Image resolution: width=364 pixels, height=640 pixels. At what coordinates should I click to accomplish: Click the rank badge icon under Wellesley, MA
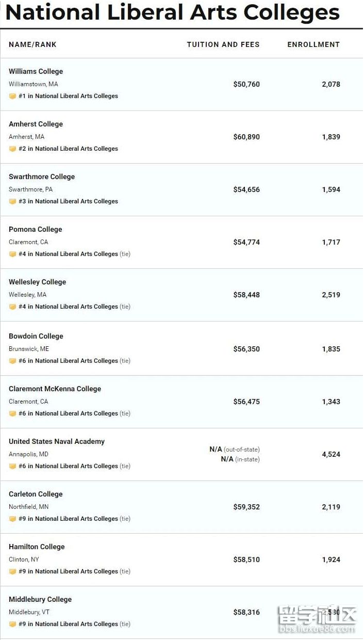pyautogui.click(x=12, y=307)
